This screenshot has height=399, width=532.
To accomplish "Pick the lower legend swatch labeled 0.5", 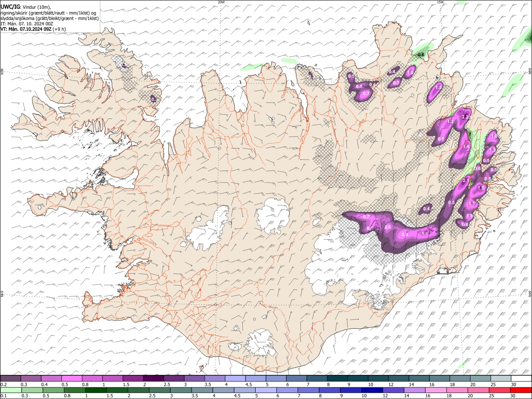I will (x=54, y=390).
